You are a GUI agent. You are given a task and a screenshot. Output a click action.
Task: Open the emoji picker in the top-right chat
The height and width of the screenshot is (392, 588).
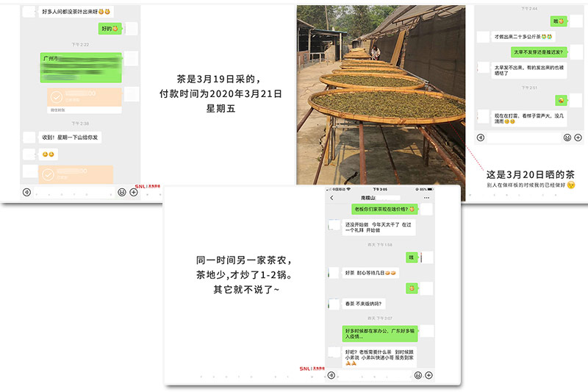(x=567, y=138)
